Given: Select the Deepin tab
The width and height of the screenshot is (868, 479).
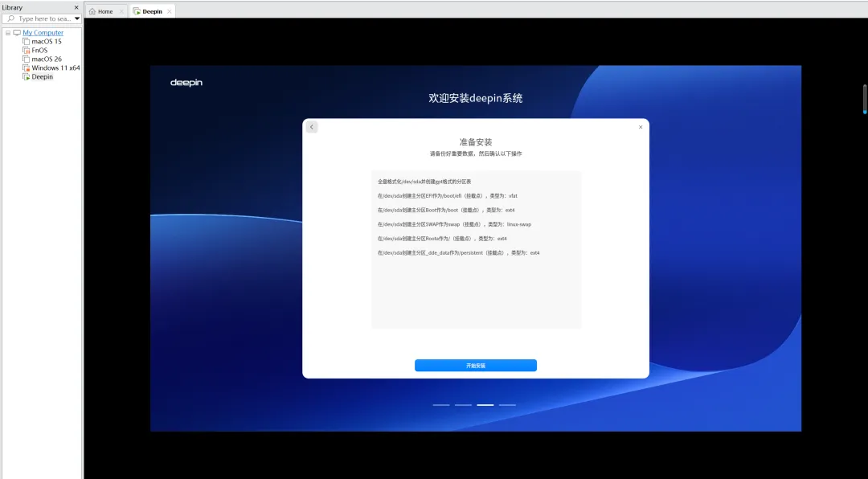Looking at the screenshot, I should (x=152, y=11).
